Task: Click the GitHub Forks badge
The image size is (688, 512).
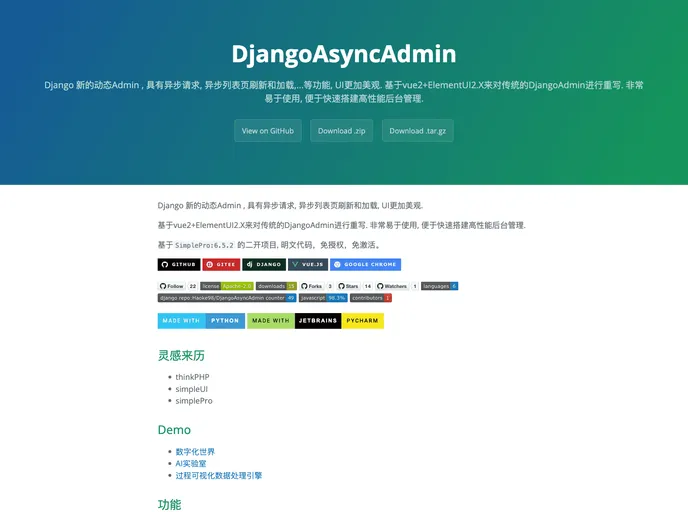Action: 312,286
